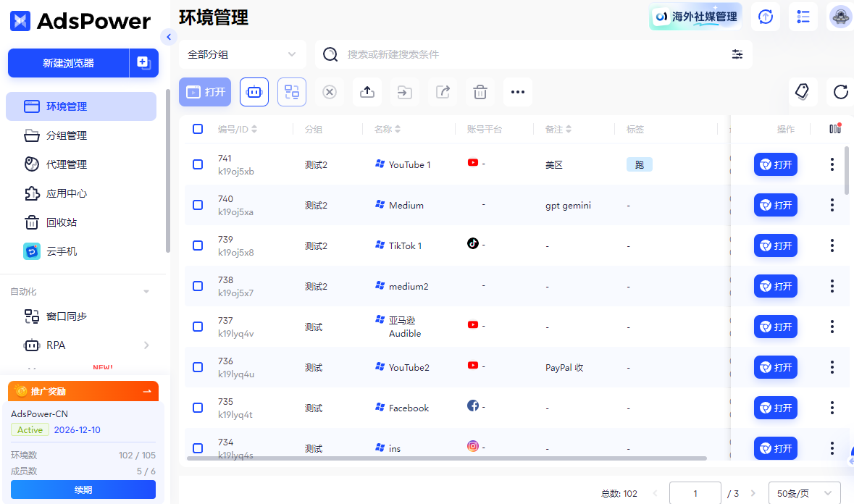
Task: Click the horizontal scrollbar under the table
Action: [447, 458]
